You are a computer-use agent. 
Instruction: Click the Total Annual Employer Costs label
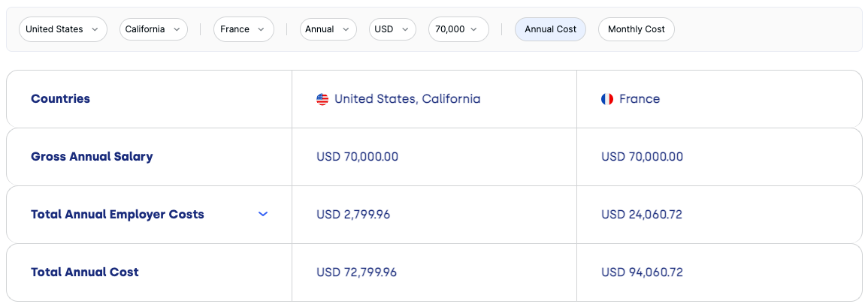point(117,214)
